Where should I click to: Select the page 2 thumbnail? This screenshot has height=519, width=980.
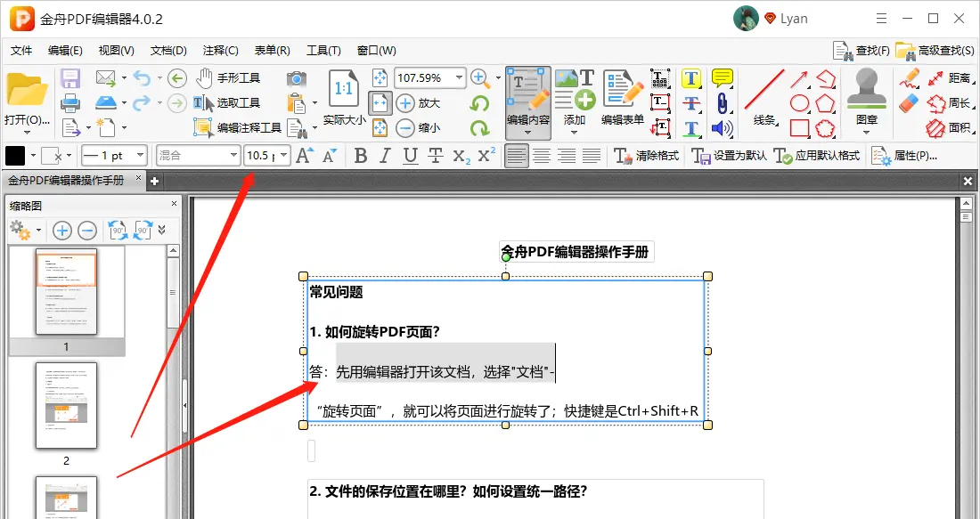click(66, 405)
